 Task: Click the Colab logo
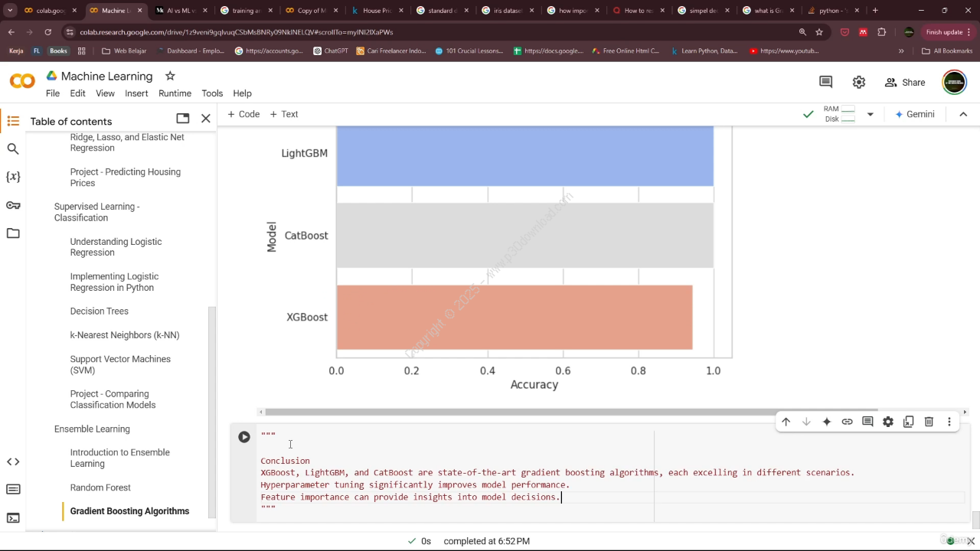click(x=22, y=81)
